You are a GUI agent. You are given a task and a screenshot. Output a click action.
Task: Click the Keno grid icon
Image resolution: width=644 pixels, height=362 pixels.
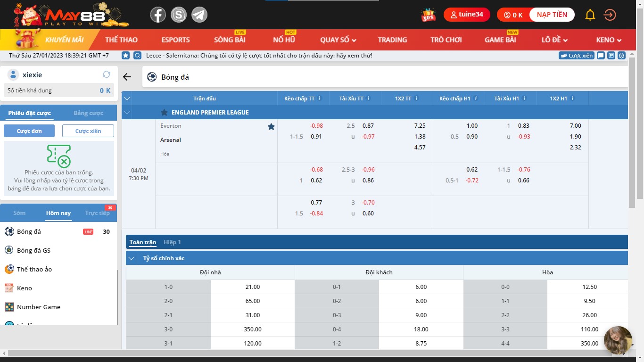point(9,288)
